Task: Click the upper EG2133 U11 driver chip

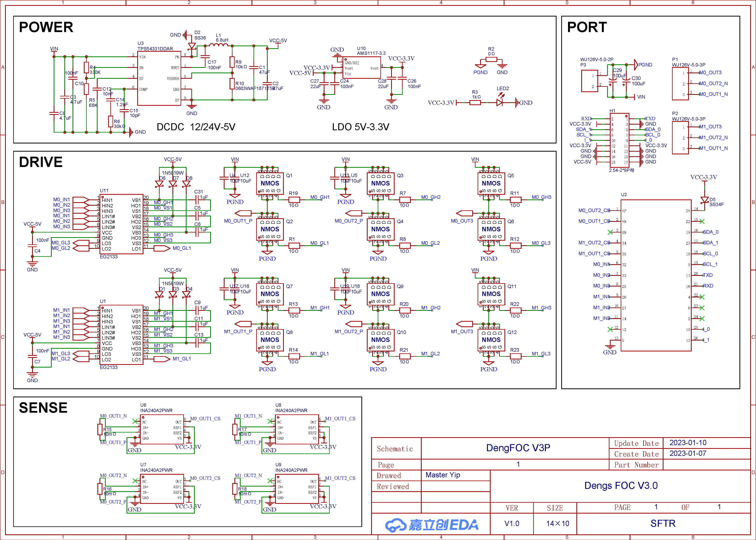Action: coord(122,225)
